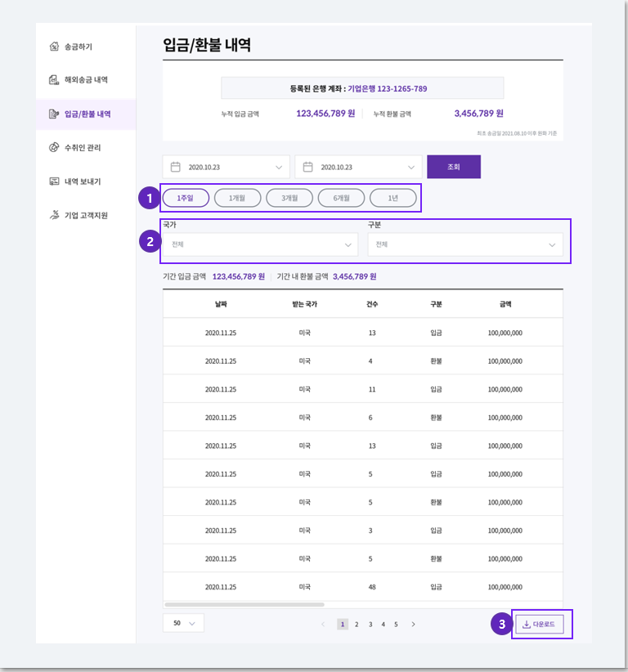Click the 기업 고객지원 sidebar icon
The height and width of the screenshot is (672, 628).
[x=54, y=215]
